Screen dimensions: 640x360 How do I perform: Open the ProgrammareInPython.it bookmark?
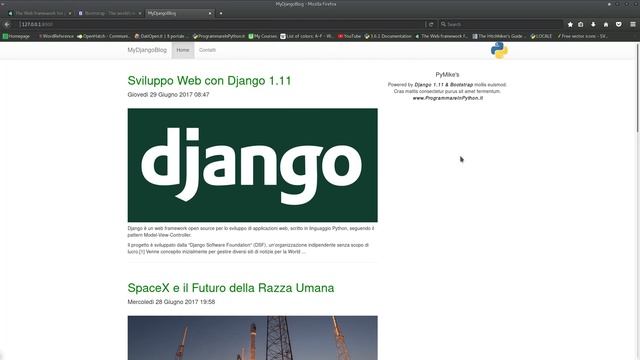click(x=219, y=36)
